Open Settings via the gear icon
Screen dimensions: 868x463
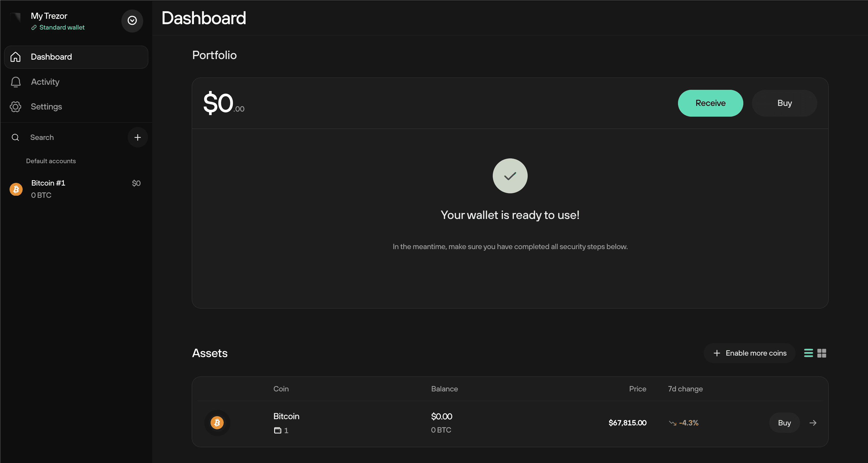[16, 107]
